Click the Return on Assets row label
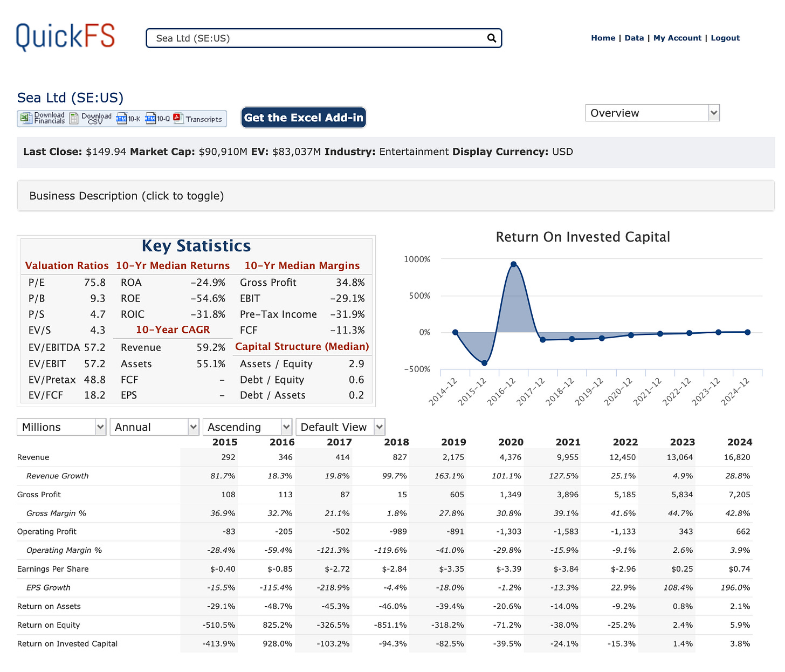This screenshot has height=672, width=785. click(x=49, y=607)
